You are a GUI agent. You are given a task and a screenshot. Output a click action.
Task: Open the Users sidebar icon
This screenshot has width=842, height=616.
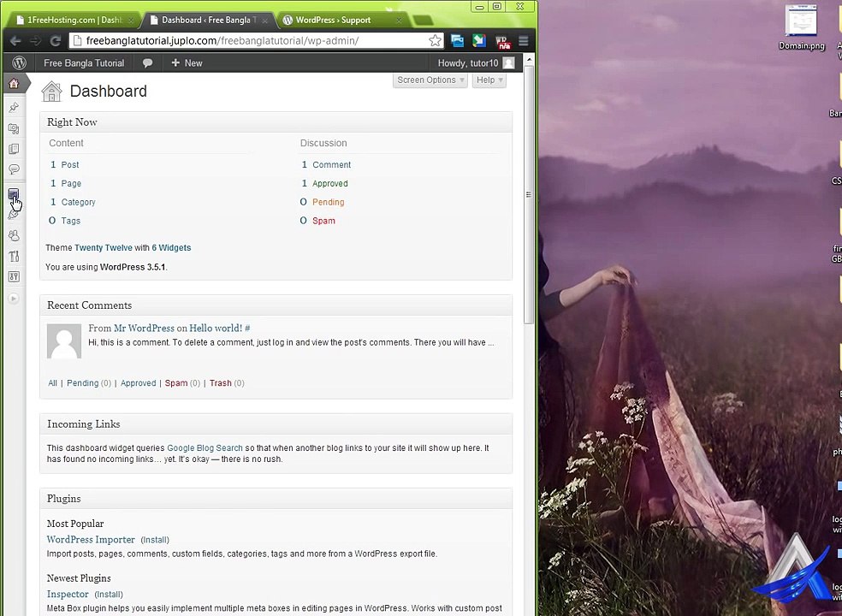(14, 235)
